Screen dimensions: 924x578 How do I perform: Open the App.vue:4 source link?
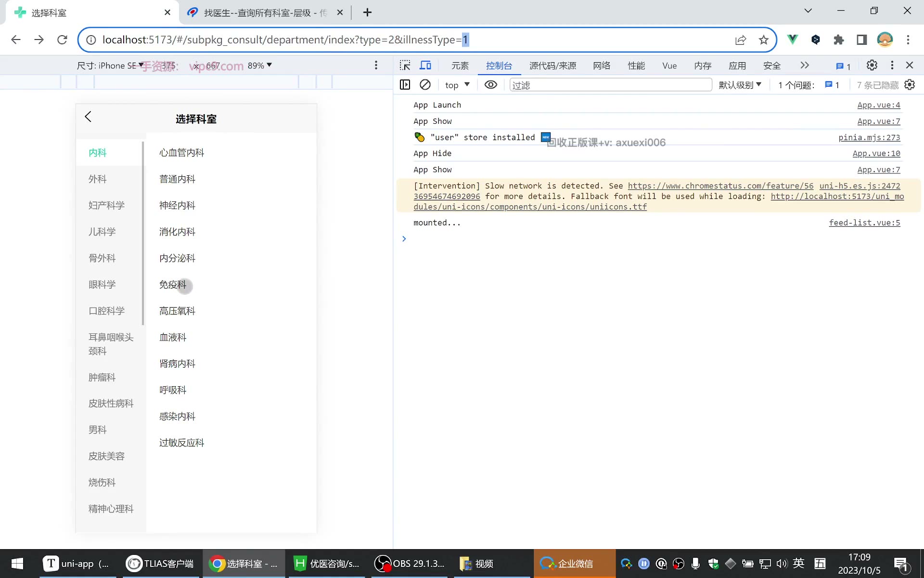pyautogui.click(x=879, y=105)
